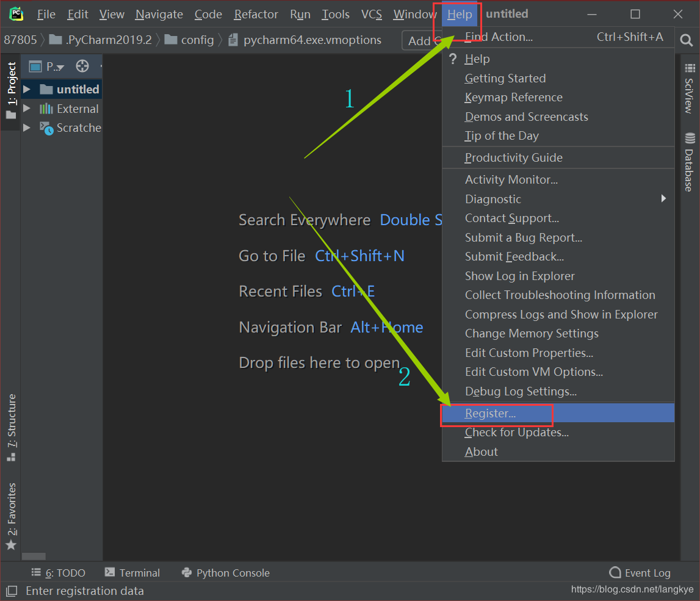Open the TODO tool window
Image resolution: width=700 pixels, height=601 pixels.
click(58, 572)
